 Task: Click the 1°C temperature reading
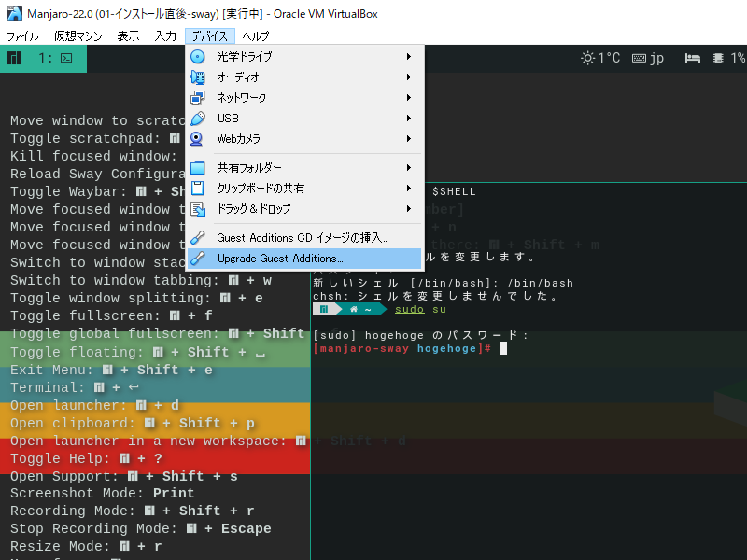609,58
